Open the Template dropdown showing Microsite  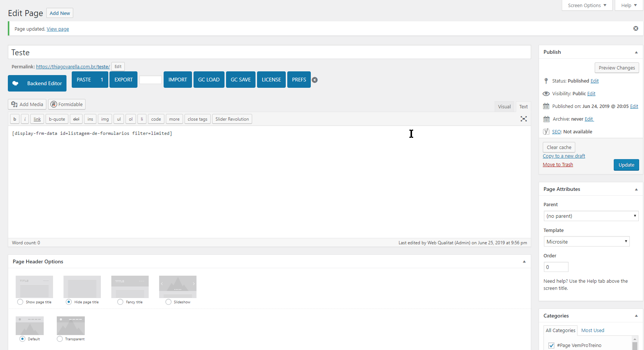(x=586, y=241)
